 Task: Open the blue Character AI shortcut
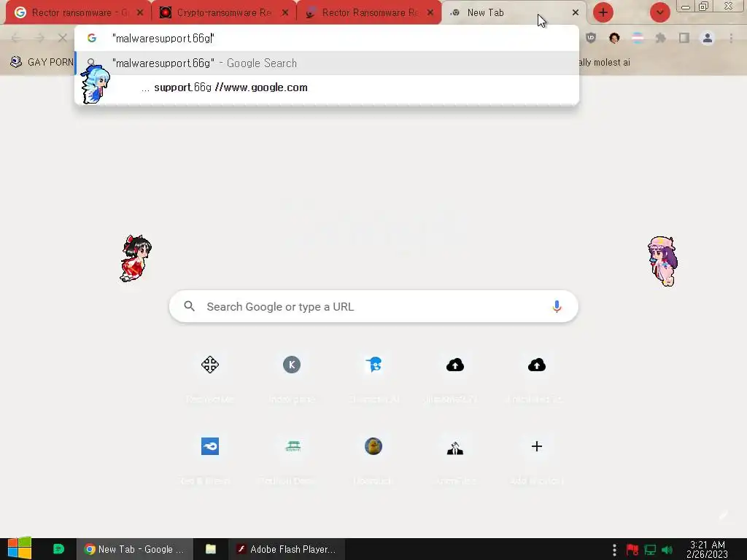[x=373, y=365]
